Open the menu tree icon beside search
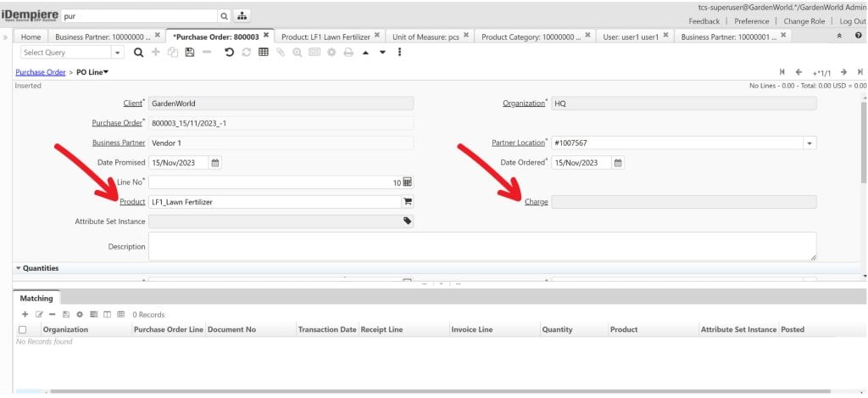 coord(242,16)
